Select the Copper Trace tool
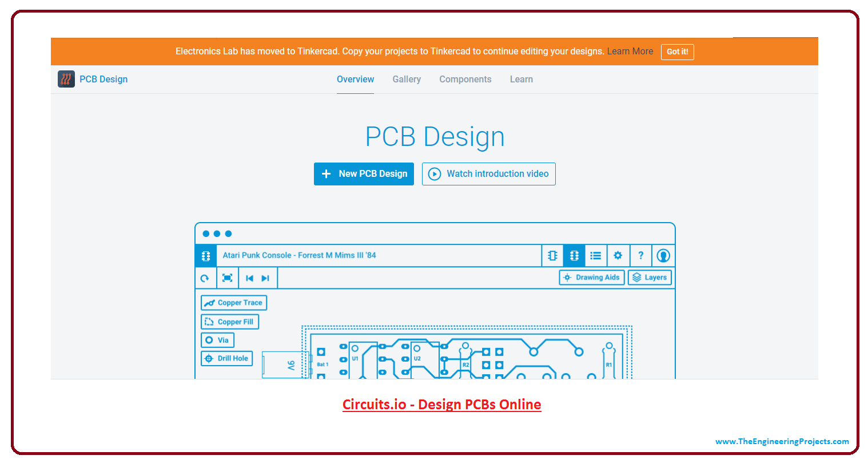Image resolution: width=868 pixels, height=467 pixels. 234,303
